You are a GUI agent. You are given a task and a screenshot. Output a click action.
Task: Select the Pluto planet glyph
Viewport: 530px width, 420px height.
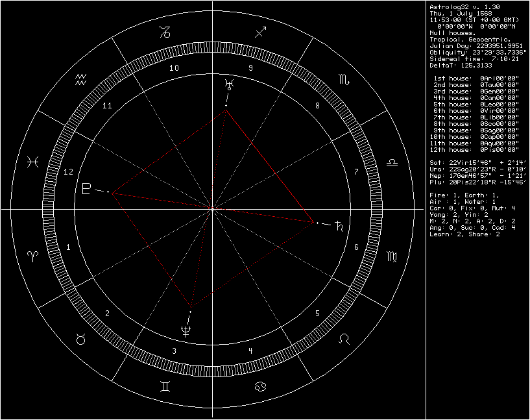(x=86, y=190)
